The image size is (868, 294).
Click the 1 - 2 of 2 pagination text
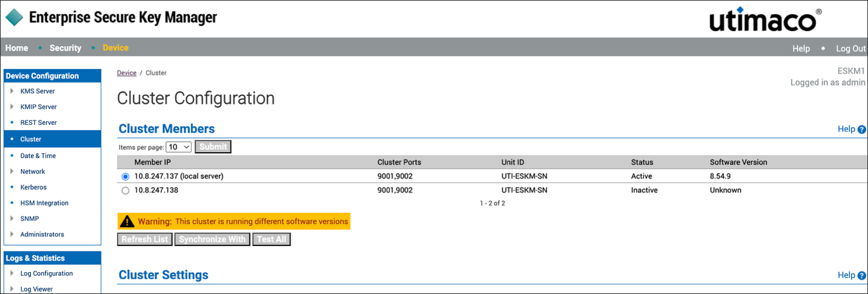492,204
